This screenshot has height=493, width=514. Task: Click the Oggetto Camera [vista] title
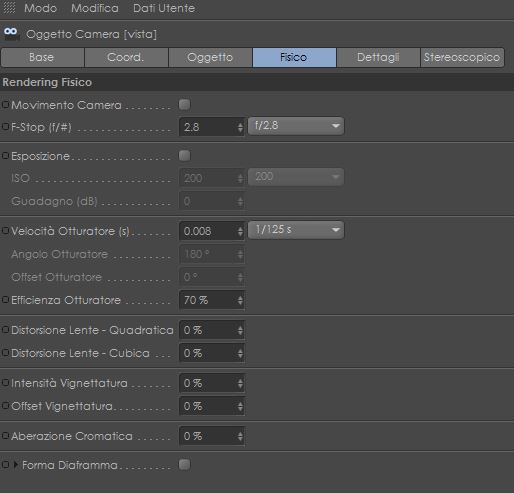pos(91,34)
